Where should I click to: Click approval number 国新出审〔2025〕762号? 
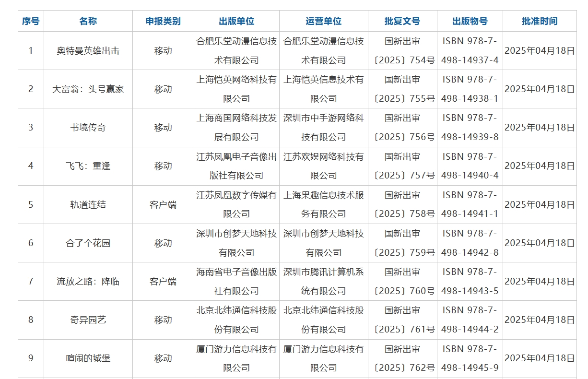[403, 358]
